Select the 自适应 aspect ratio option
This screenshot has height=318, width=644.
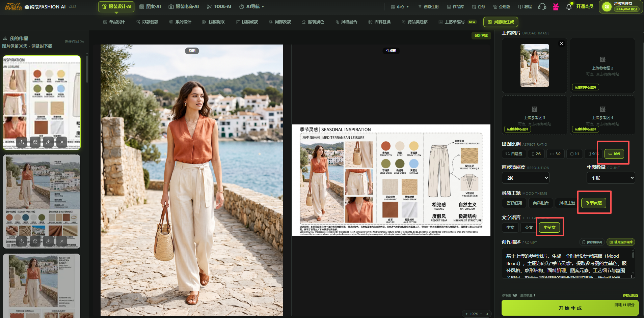click(x=514, y=154)
